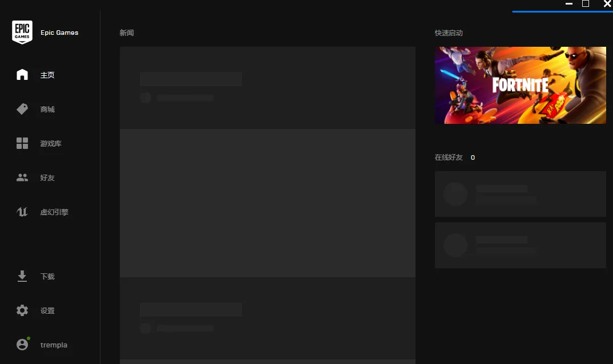The image size is (613, 364).
Task: Click the settings gear icon next to 设置
Action: point(22,310)
